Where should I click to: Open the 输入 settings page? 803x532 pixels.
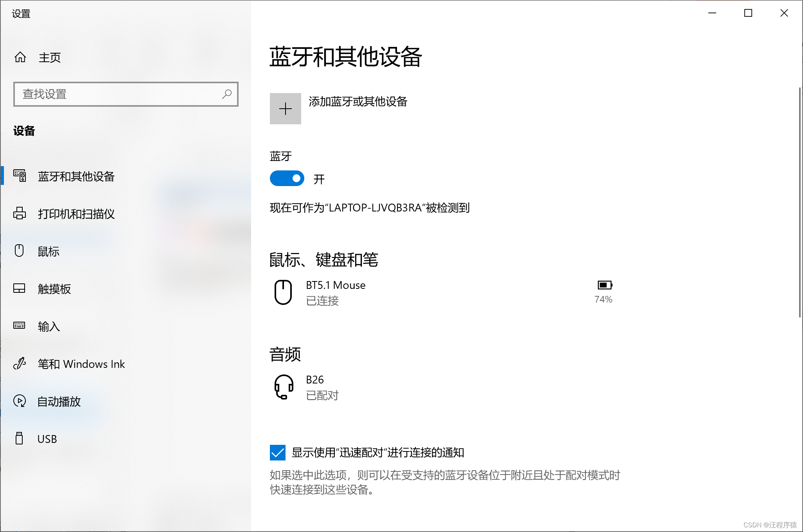coord(49,326)
